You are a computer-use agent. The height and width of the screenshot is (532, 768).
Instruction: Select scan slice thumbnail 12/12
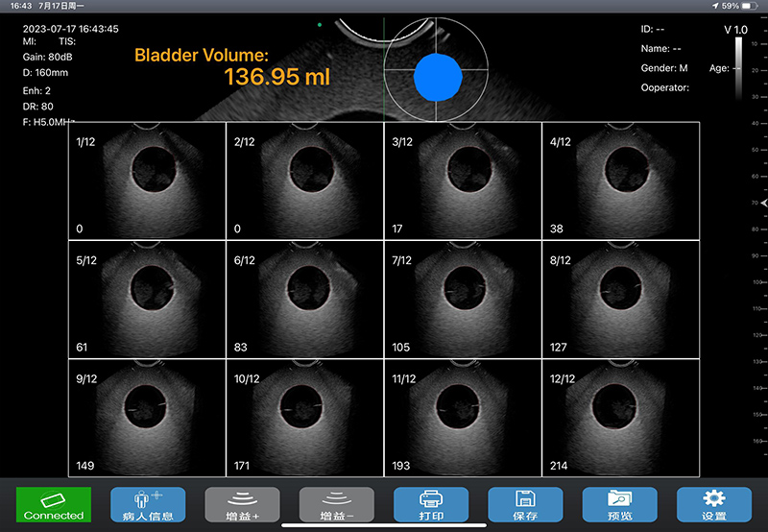coord(621,417)
